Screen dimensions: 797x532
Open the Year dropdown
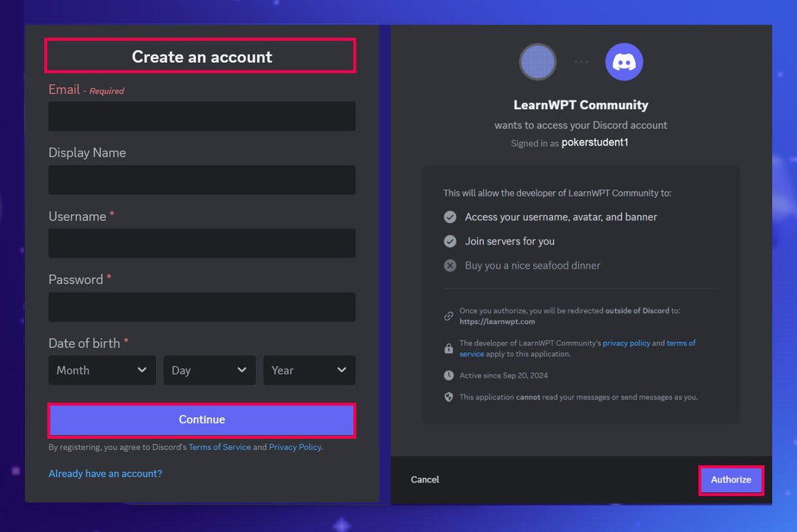point(309,370)
